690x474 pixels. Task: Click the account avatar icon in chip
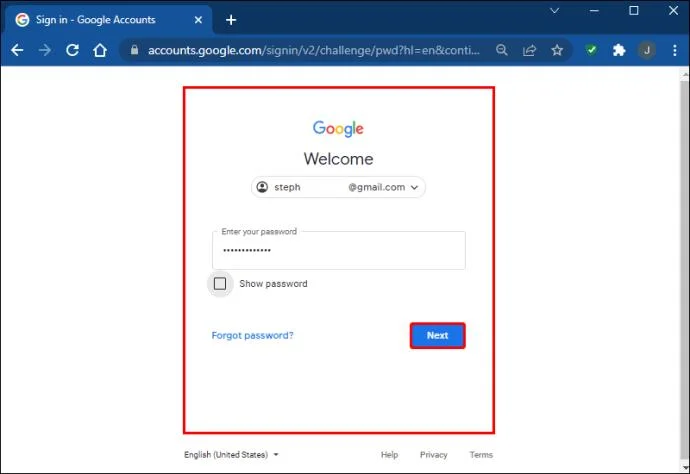pos(262,187)
